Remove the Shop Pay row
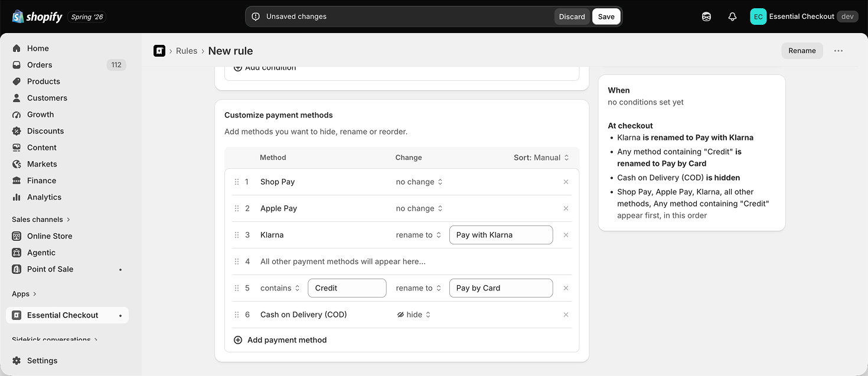 (x=566, y=182)
